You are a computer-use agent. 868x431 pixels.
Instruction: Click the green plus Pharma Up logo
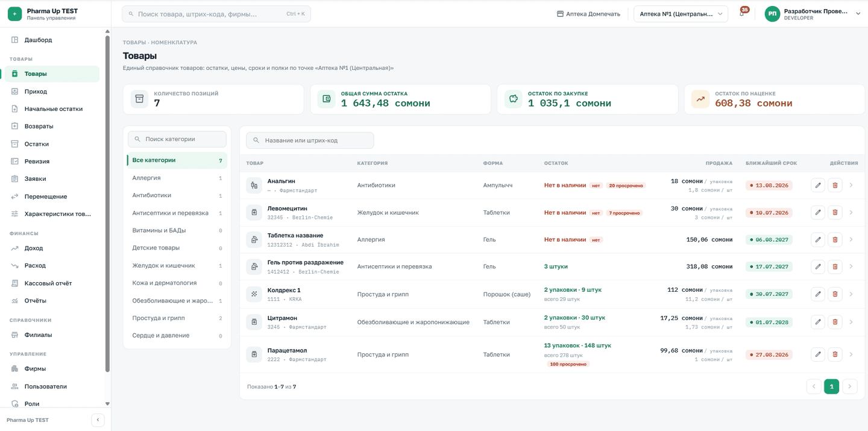pos(14,14)
